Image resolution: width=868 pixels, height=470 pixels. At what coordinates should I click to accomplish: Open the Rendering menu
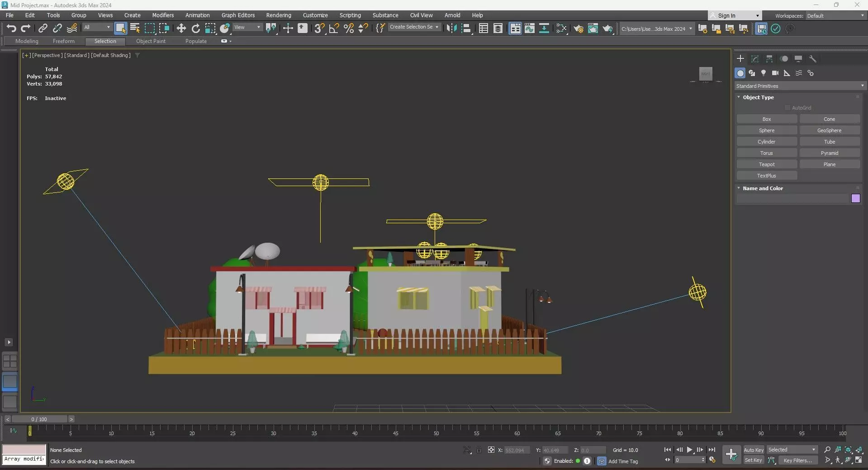point(279,15)
